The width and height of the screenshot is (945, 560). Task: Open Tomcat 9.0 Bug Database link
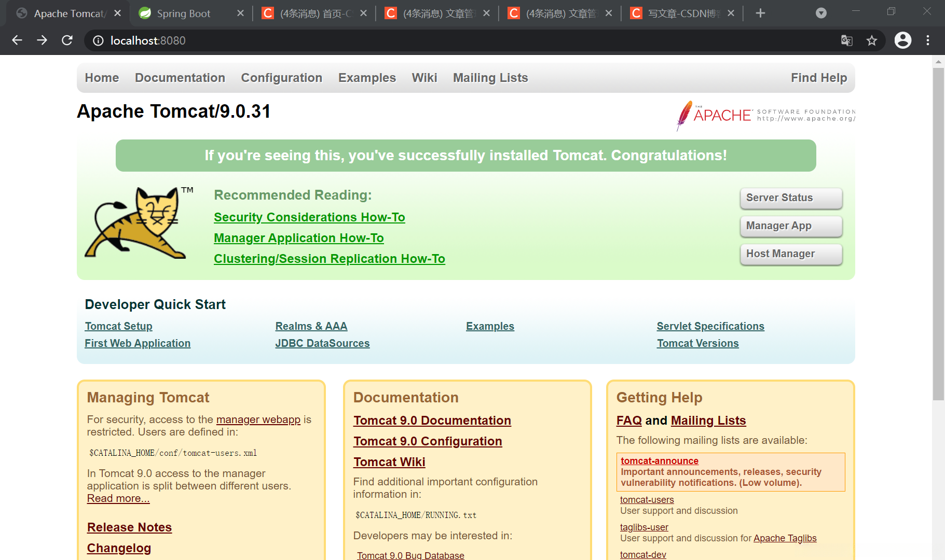(x=410, y=555)
